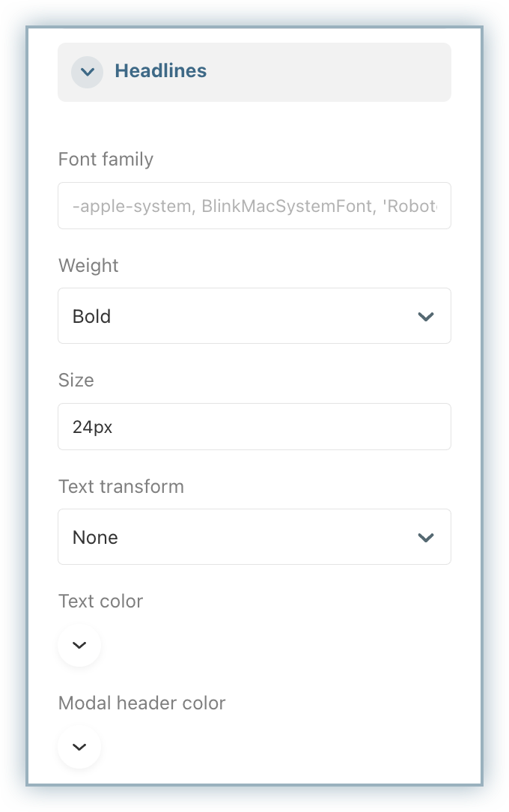Image resolution: width=509 pixels, height=812 pixels.
Task: Click the chevron arrow in Text transform box
Action: point(426,537)
